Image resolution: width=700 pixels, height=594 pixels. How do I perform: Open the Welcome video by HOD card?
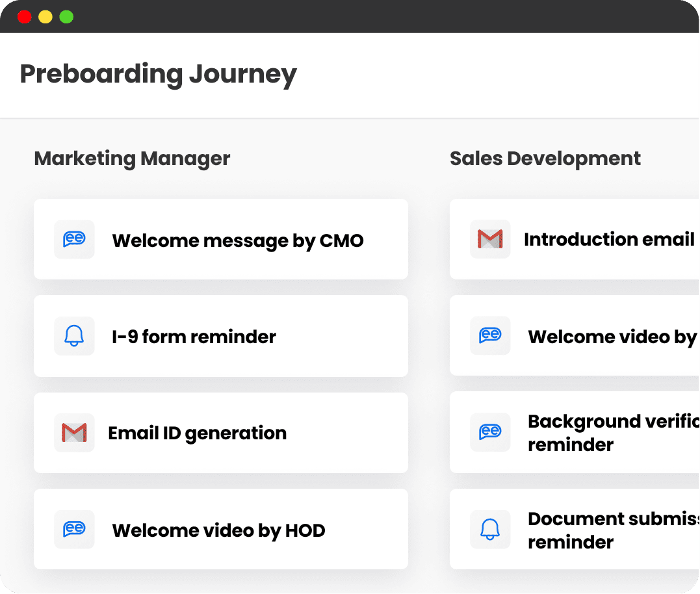(221, 529)
